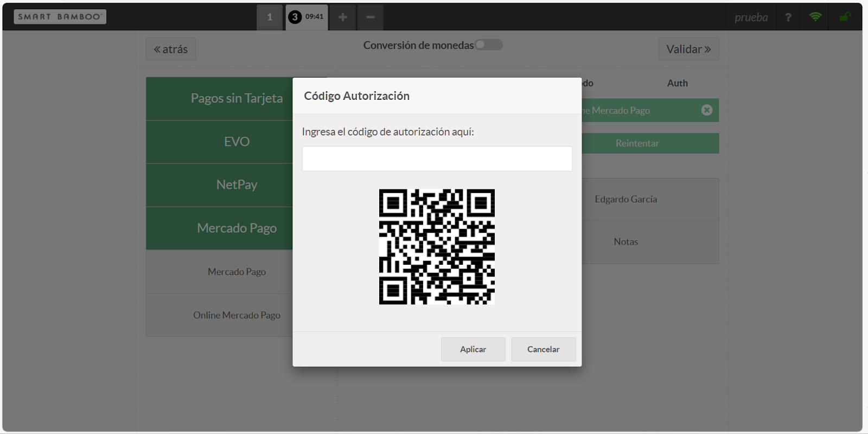The image size is (868, 434).
Task: Click the Reintentar button
Action: tap(650, 143)
